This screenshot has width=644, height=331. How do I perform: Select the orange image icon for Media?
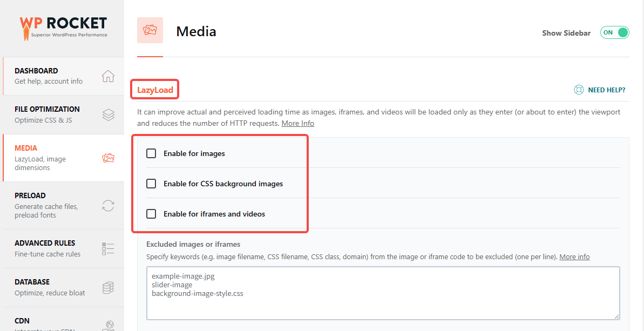pyautogui.click(x=107, y=158)
